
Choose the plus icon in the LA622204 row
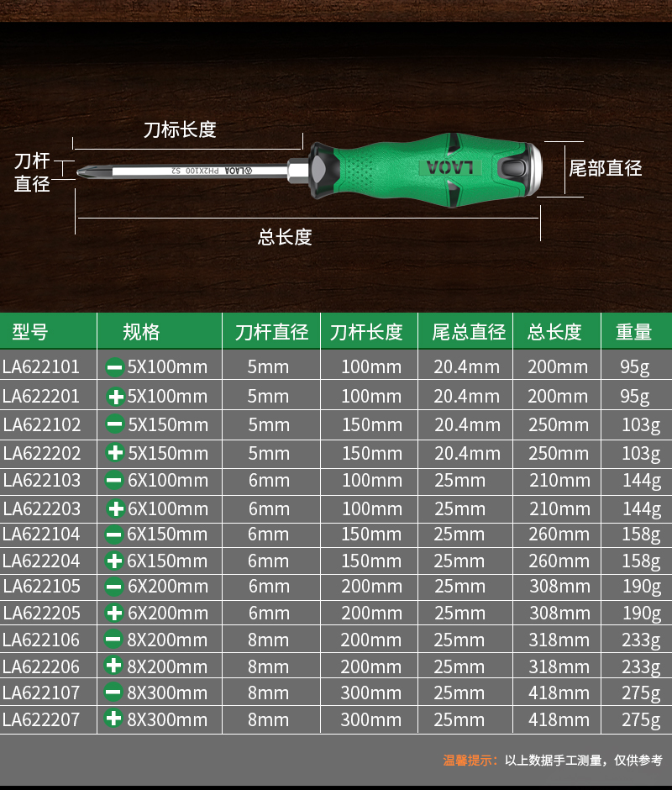tap(114, 561)
